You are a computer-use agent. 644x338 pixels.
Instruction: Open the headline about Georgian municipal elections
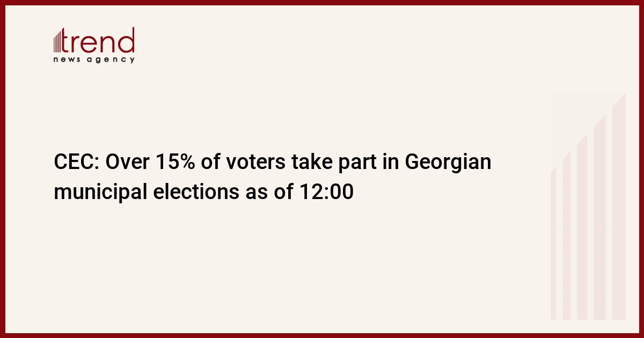pos(273,177)
